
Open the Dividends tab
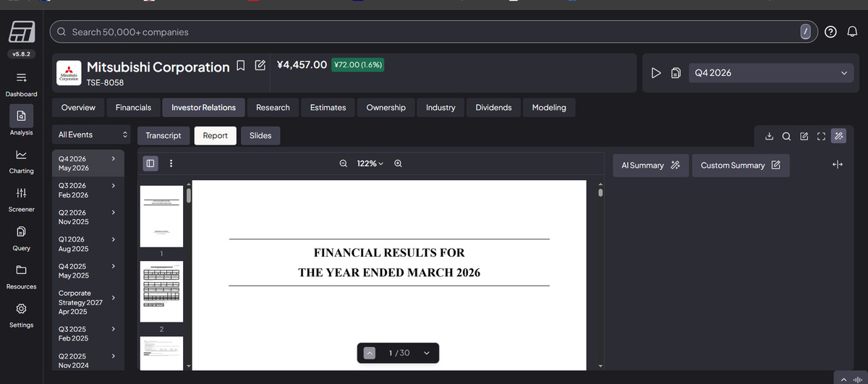coord(493,107)
